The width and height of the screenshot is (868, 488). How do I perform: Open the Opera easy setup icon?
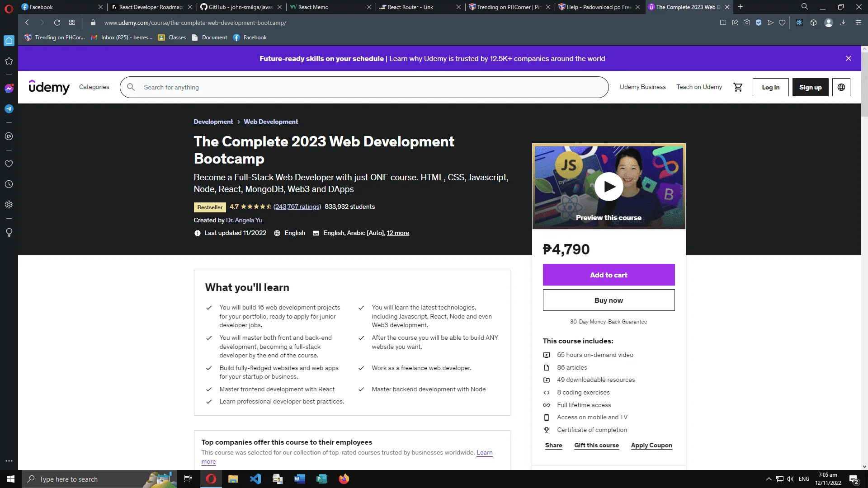coord(859,23)
